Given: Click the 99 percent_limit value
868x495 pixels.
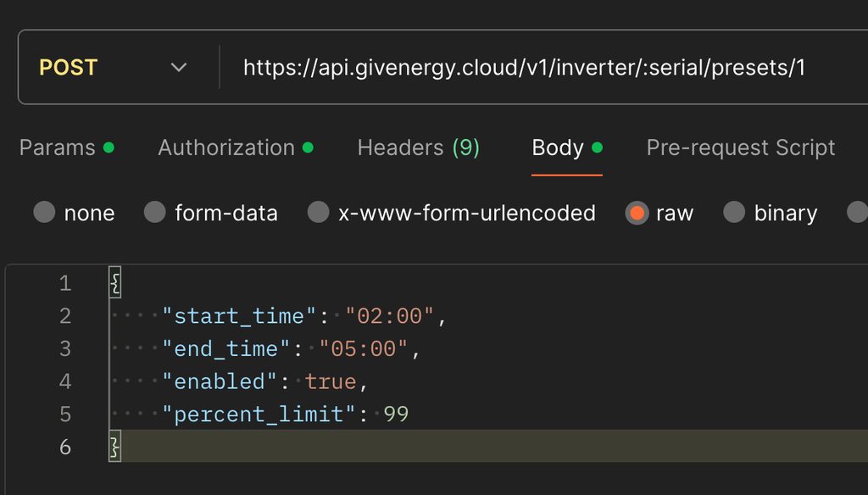Looking at the screenshot, I should (397, 415).
